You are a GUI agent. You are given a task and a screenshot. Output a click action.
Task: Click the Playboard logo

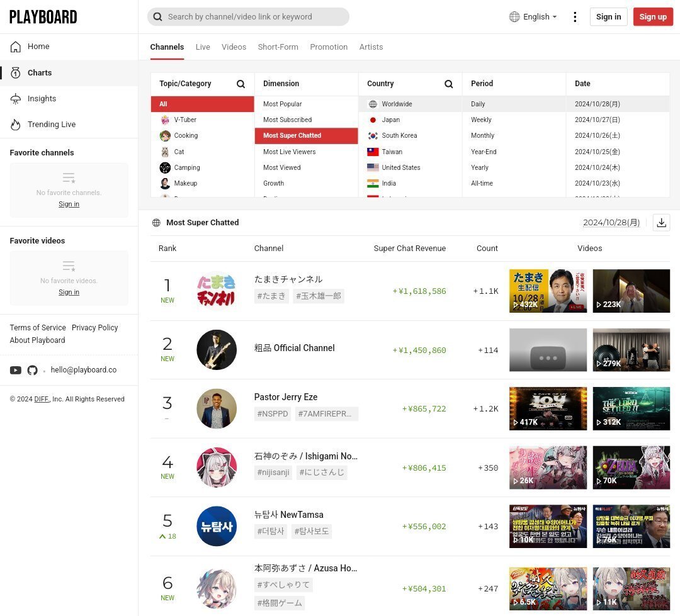[x=43, y=17]
